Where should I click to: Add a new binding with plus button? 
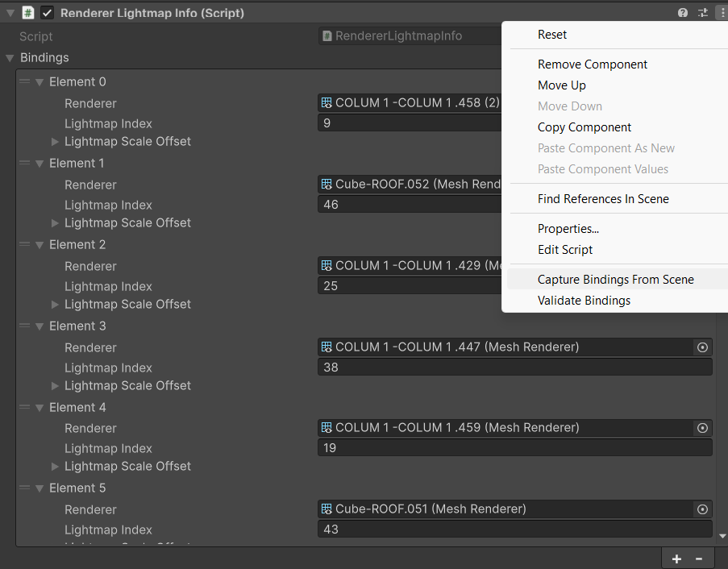(676, 559)
